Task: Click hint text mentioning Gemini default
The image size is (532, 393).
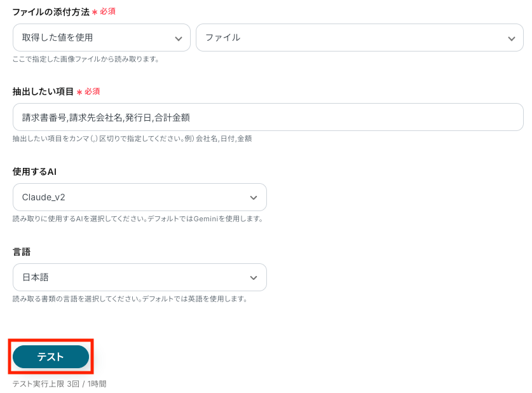Action: [138, 219]
